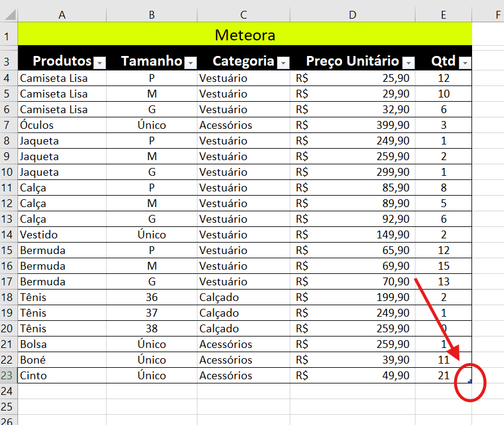Select the quantity 15 cell for Bermuda M
The width and height of the screenshot is (504, 425).
(x=444, y=265)
